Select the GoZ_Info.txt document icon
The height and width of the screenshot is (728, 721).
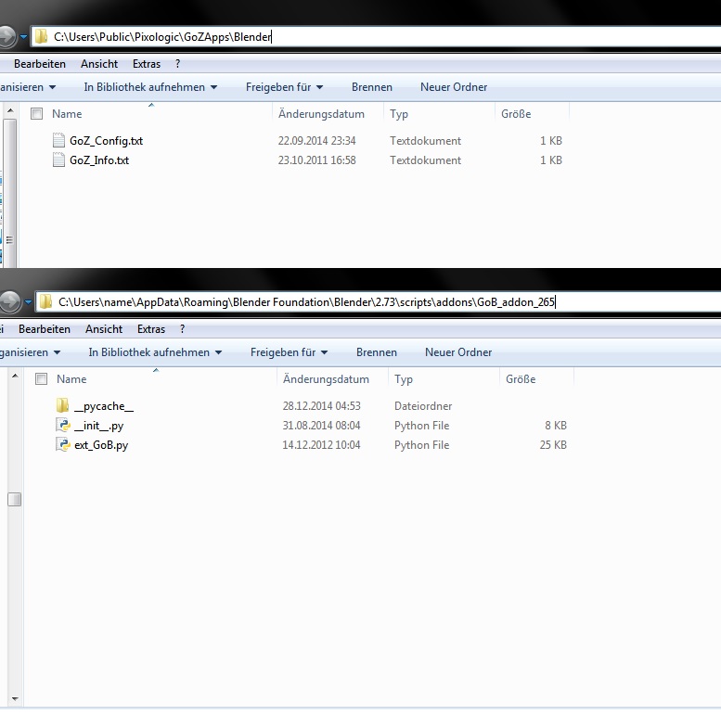pos(59,160)
